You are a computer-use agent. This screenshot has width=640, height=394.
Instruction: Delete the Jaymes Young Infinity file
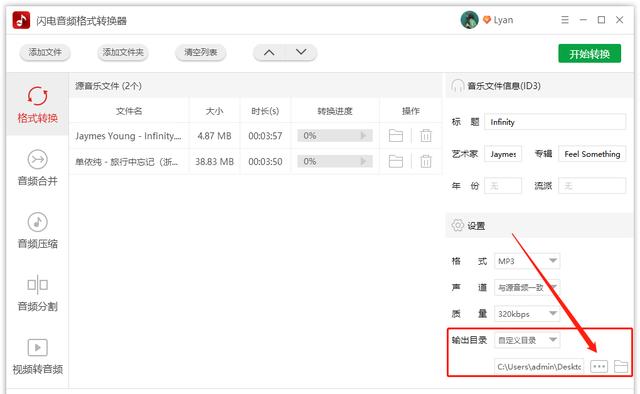pyautogui.click(x=426, y=136)
